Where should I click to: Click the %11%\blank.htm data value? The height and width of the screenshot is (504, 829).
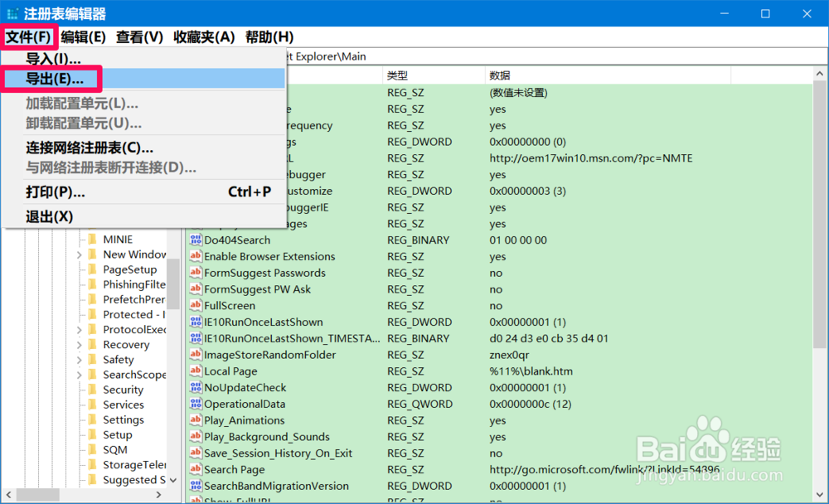pyautogui.click(x=531, y=371)
